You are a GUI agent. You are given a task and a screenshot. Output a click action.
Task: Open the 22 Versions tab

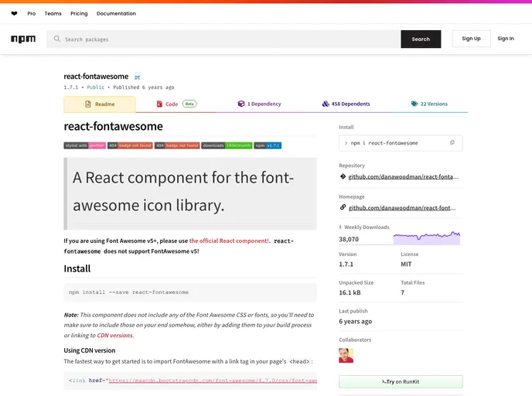(x=429, y=104)
